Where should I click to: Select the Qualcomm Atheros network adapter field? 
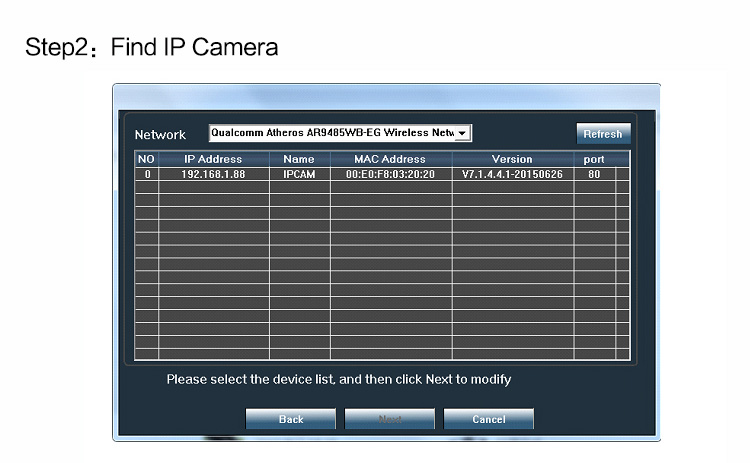[332, 133]
